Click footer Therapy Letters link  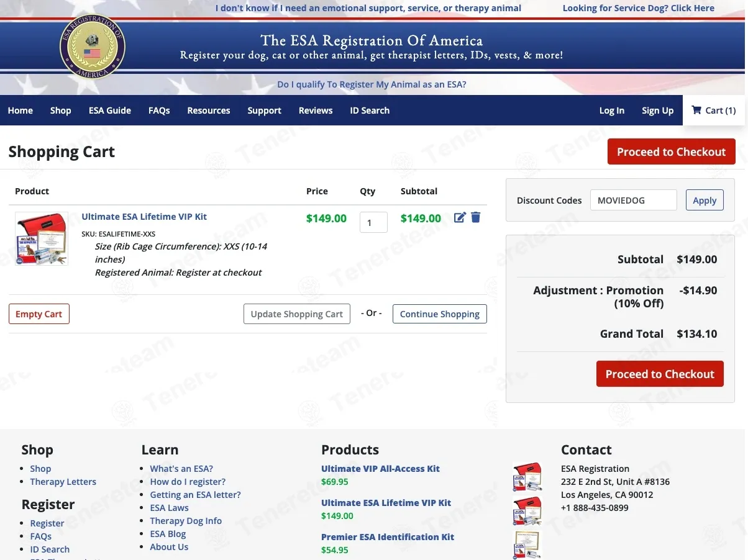point(63,482)
